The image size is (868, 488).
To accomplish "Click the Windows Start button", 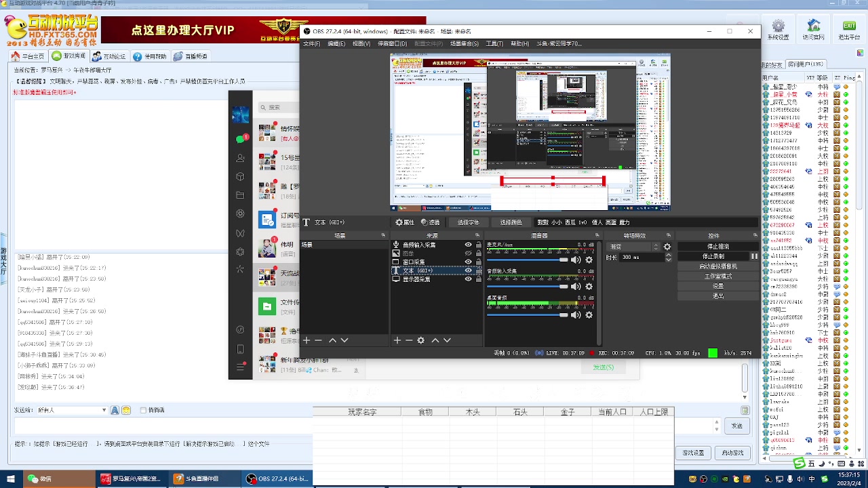I will 11,479.
